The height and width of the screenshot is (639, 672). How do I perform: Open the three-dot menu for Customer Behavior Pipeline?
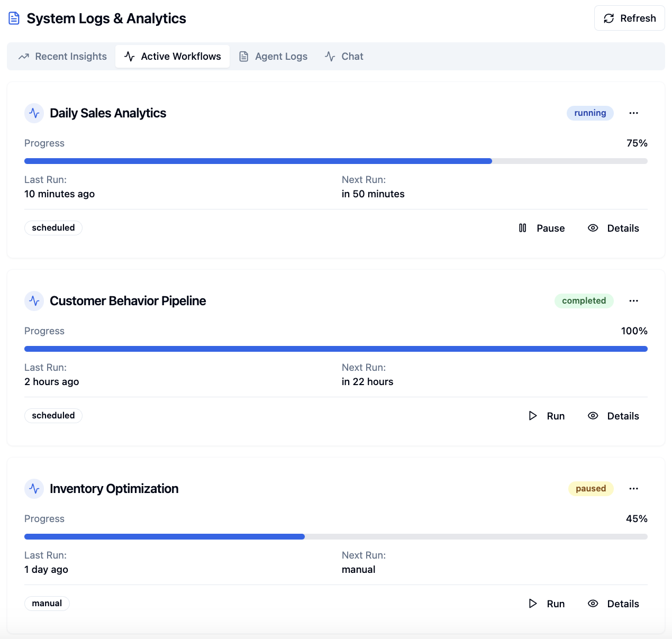(x=633, y=300)
